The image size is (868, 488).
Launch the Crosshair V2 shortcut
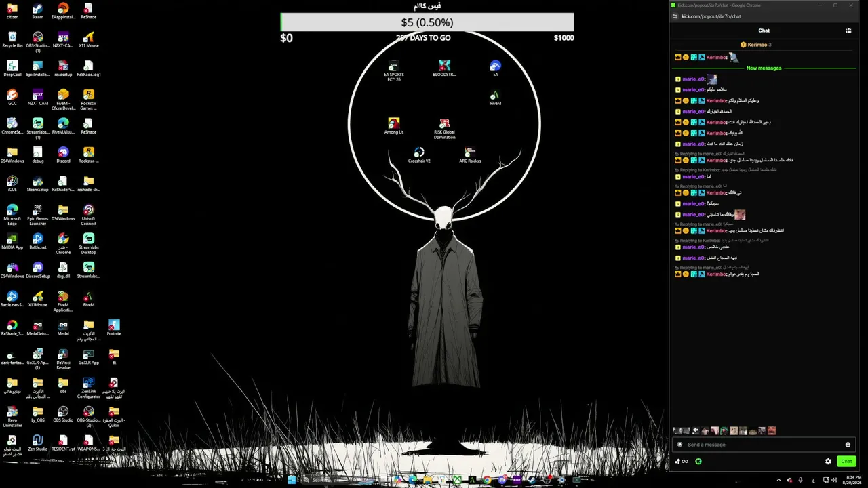point(419,155)
